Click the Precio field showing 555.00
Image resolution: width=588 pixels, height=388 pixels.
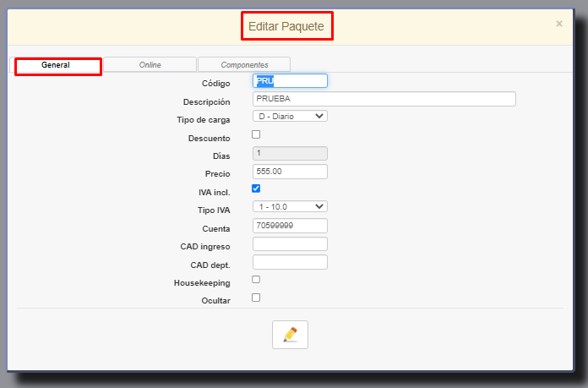(290, 172)
